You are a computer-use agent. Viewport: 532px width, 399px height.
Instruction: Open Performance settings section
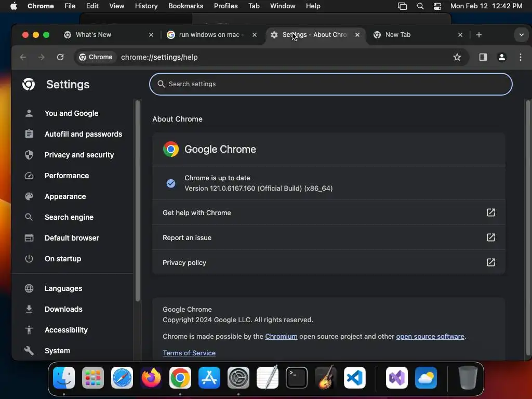tap(66, 176)
